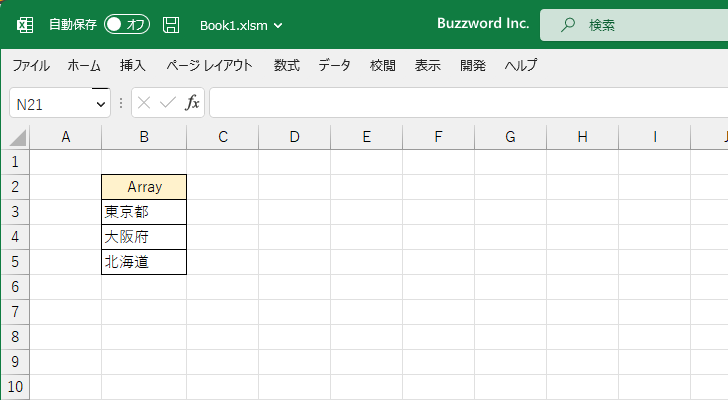The image size is (728, 400).
Task: Select row 8 header
Action: point(15,337)
